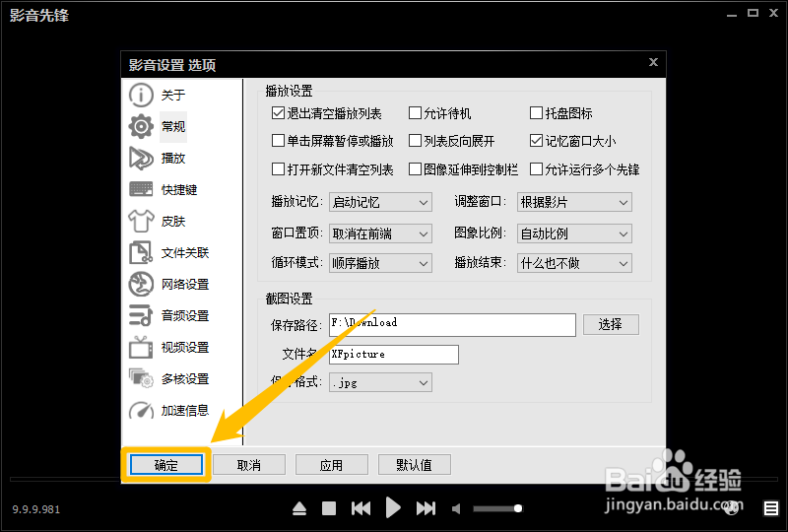Open the 播放记忆 dropdown

coord(380,202)
